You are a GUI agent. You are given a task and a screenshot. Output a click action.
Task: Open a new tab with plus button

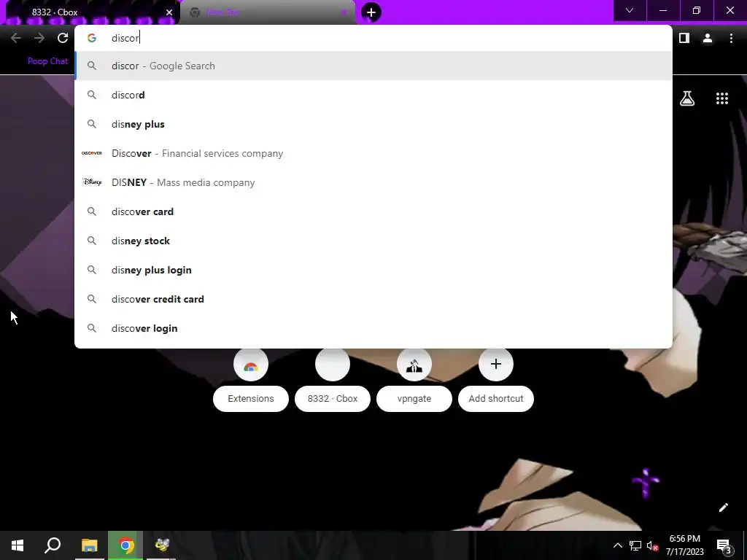pyautogui.click(x=371, y=12)
